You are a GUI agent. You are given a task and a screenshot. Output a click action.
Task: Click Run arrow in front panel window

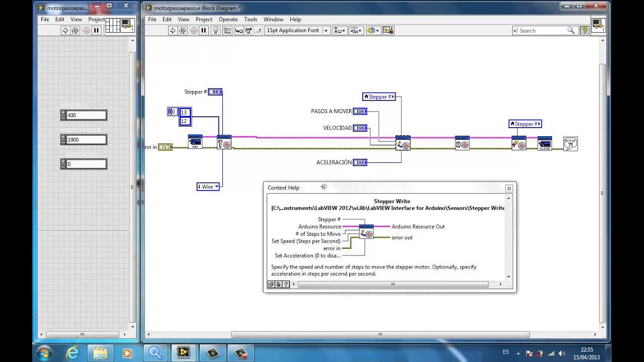[65, 31]
